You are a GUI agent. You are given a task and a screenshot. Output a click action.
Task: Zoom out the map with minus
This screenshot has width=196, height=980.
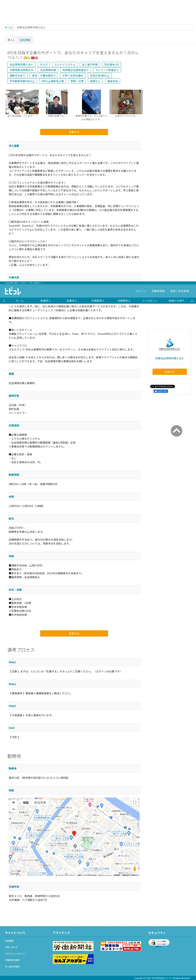click(14, 809)
